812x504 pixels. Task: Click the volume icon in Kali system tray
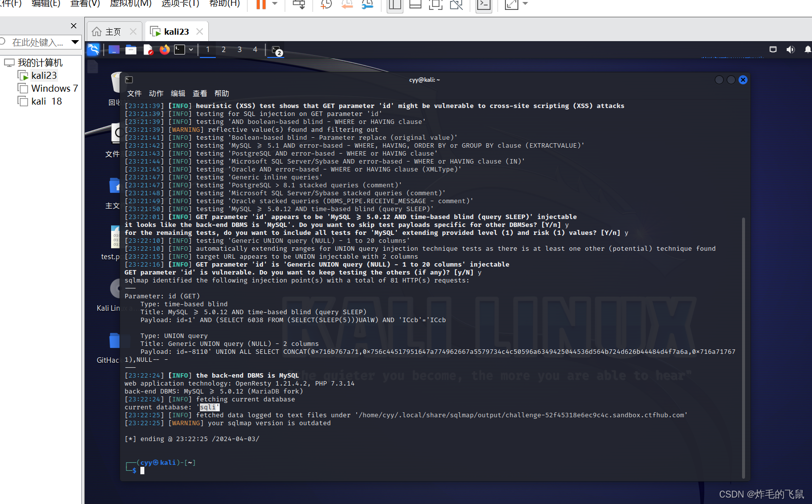(791, 50)
